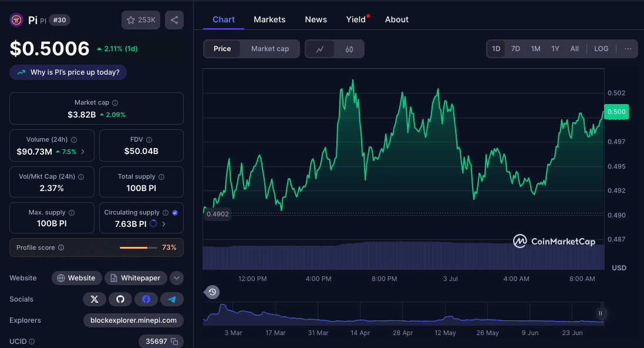
Task: Select the 1M time range
Action: tap(535, 49)
